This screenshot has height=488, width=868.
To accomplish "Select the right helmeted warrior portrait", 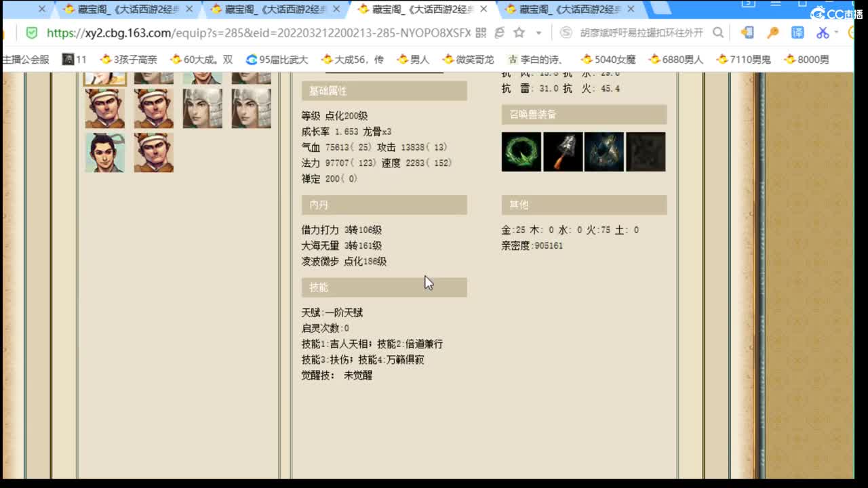I will (252, 108).
